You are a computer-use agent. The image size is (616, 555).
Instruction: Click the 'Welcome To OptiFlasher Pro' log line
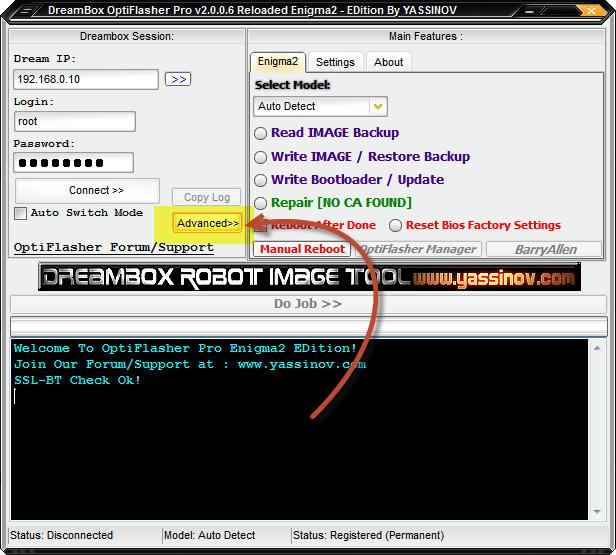tap(185, 348)
